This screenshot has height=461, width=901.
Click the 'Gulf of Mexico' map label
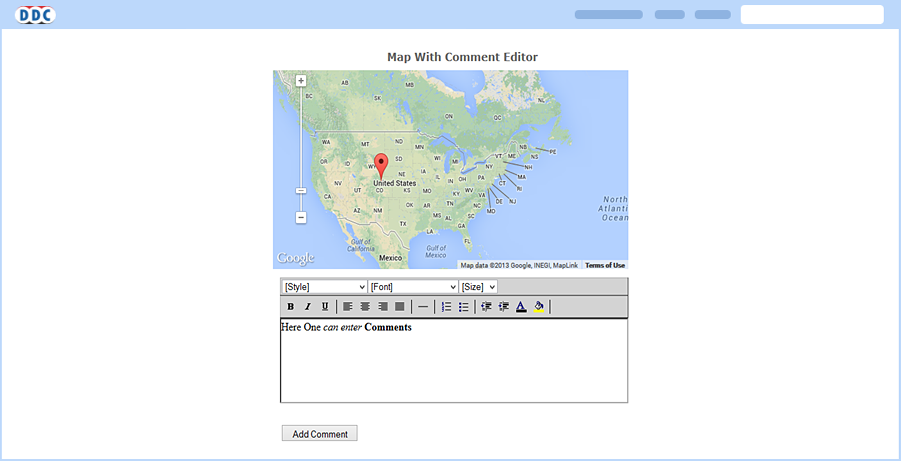click(436, 251)
